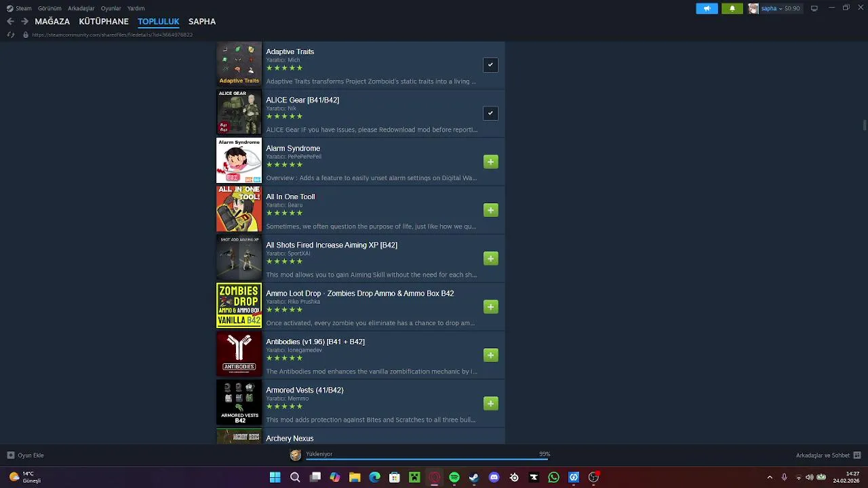
Task: Open Ammo Loot Drop title link
Action: tap(360, 293)
